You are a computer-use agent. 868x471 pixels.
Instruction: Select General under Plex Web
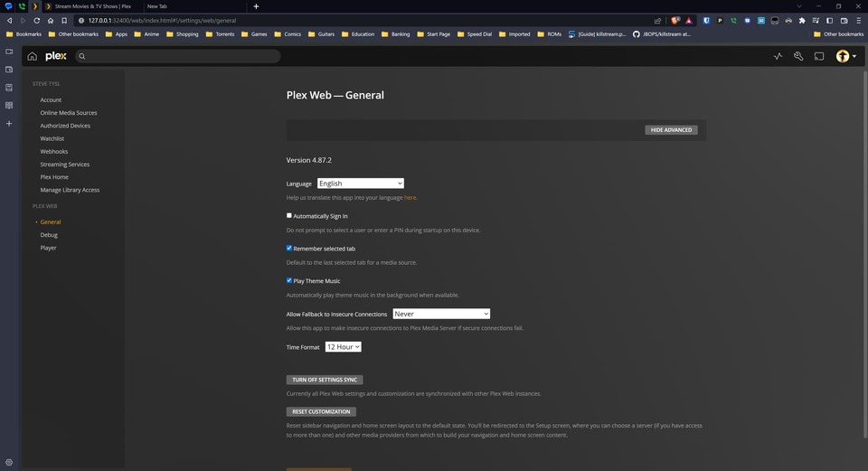click(51, 222)
